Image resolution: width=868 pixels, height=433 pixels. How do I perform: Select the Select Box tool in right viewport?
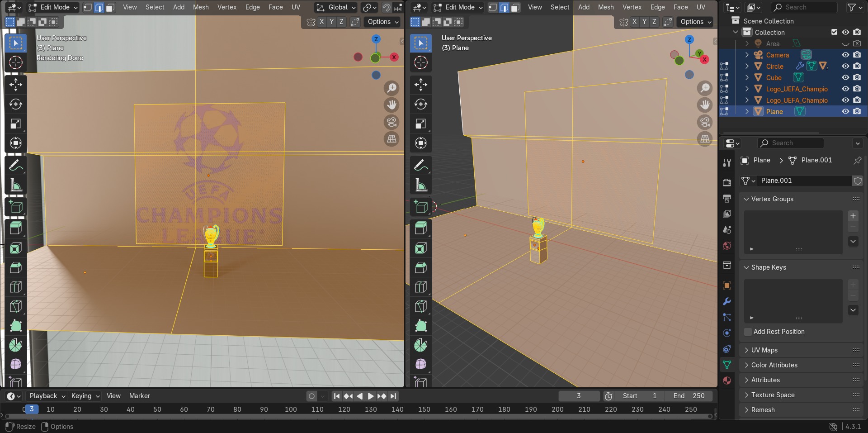(421, 43)
